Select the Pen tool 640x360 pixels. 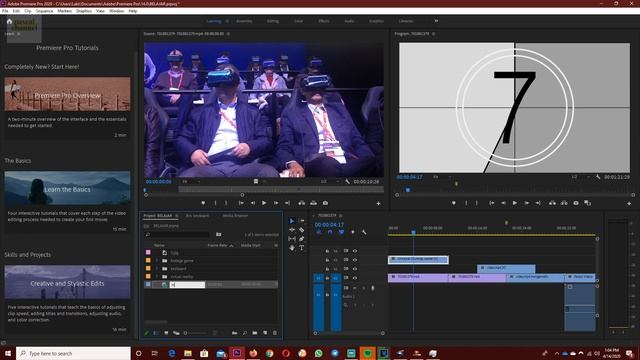pos(302,239)
